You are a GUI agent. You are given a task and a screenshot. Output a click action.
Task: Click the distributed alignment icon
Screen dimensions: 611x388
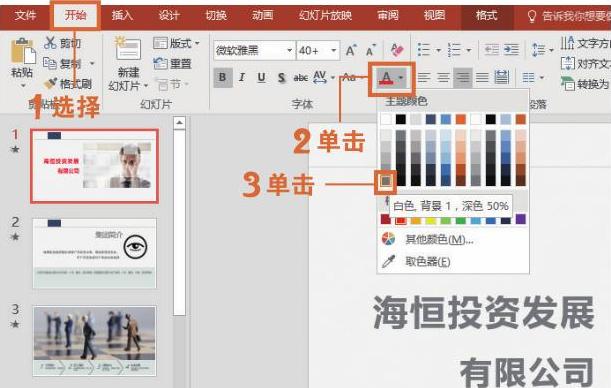[x=502, y=78]
